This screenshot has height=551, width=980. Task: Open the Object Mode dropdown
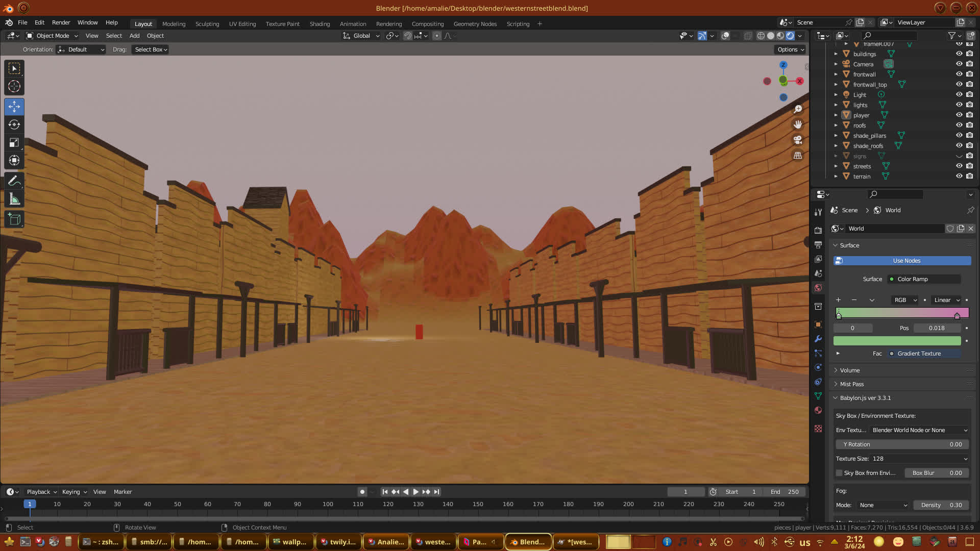[52, 36]
